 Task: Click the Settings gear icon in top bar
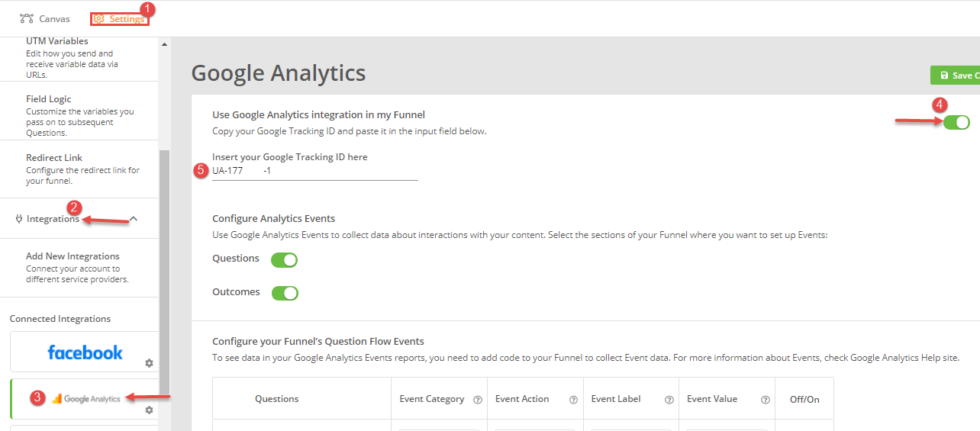[99, 18]
